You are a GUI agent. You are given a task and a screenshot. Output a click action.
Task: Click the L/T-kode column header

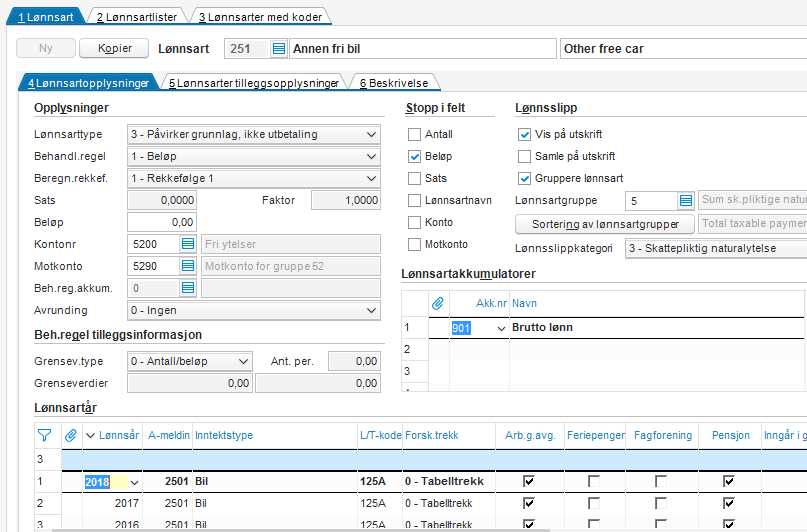tap(380, 435)
